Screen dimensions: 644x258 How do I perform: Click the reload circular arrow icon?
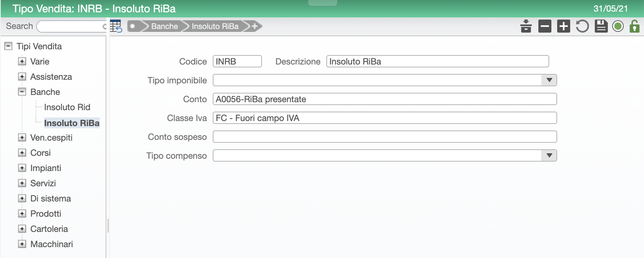tap(582, 26)
